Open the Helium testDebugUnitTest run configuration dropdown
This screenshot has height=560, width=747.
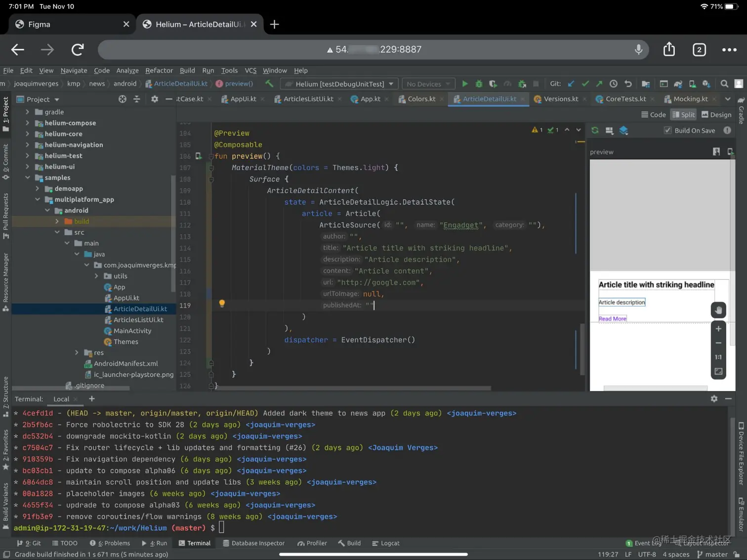point(339,84)
